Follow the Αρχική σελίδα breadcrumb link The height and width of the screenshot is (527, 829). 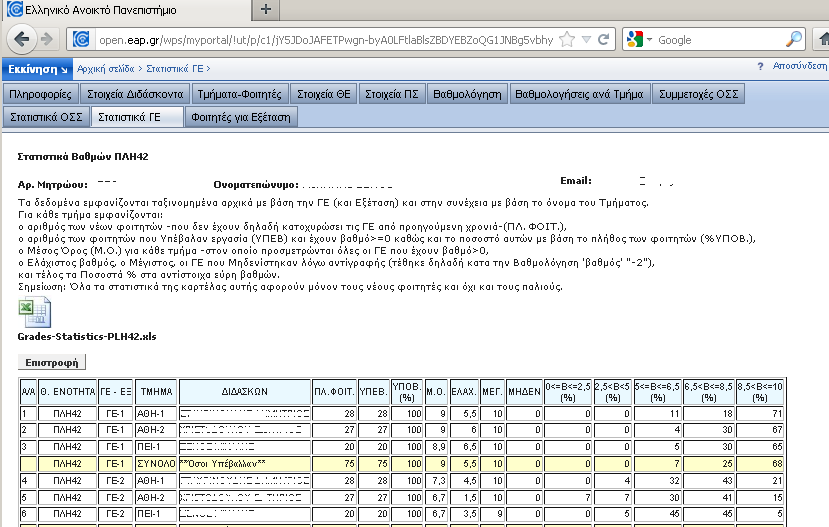[106, 69]
